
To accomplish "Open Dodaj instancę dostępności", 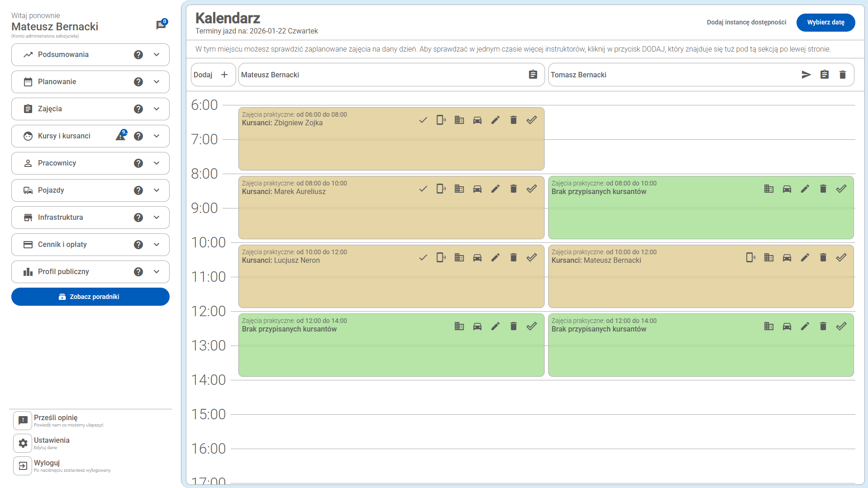I will pyautogui.click(x=746, y=22).
